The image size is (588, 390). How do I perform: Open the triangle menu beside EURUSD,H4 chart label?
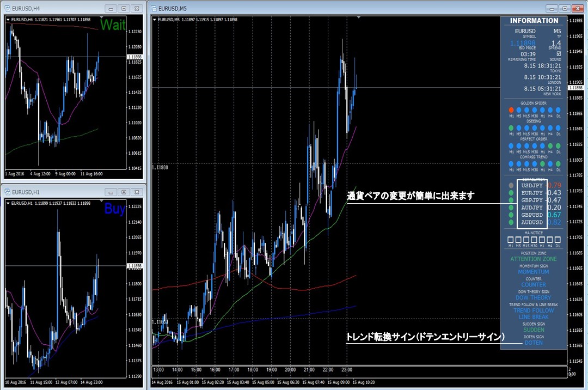point(8,20)
